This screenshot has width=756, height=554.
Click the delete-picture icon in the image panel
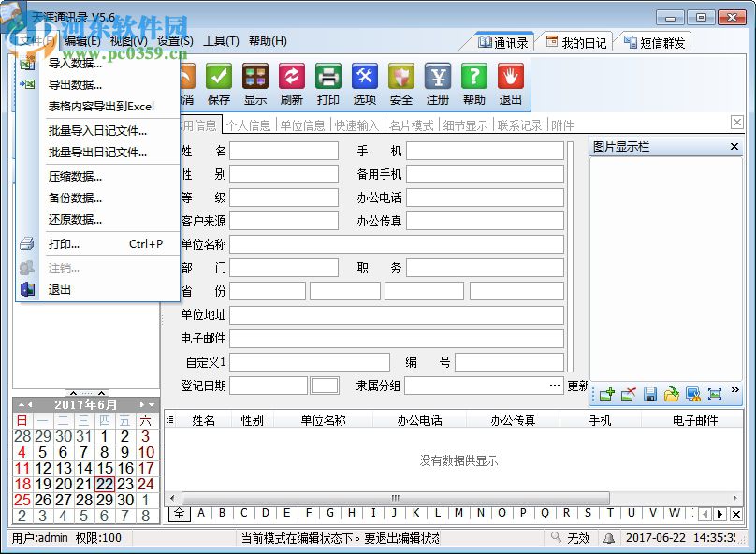(628, 393)
